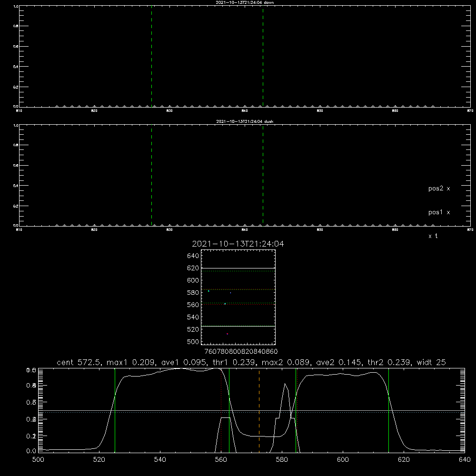The image size is (476, 476).
Task: Click the '500' label on small plot y-axis
Action: [x=193, y=341]
